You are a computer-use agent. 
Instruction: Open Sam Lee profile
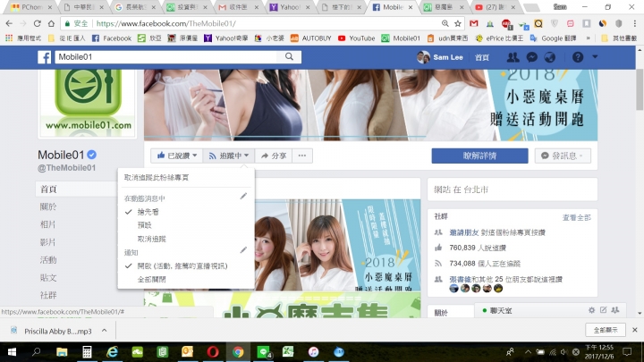click(x=440, y=57)
